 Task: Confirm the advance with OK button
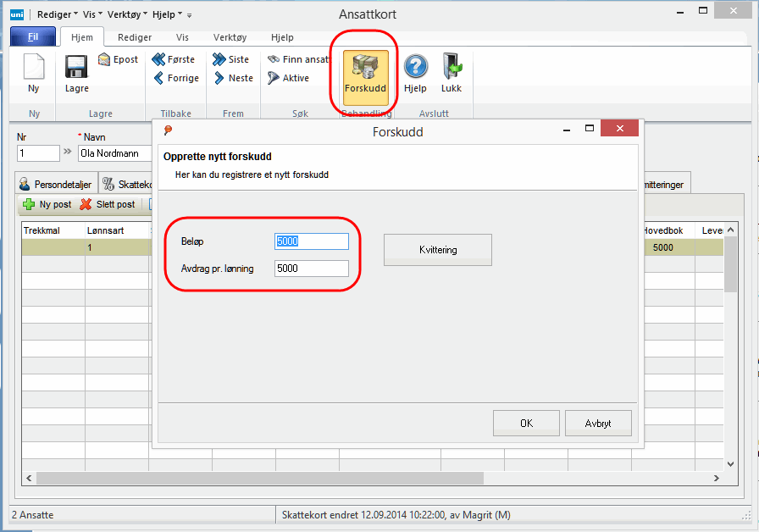click(x=526, y=423)
